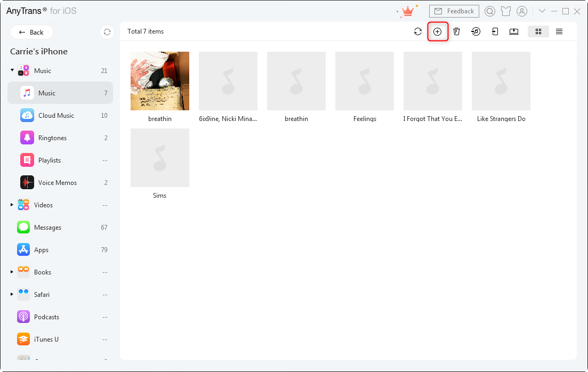The width and height of the screenshot is (588, 372).
Task: Open the Feedback button
Action: click(x=454, y=11)
